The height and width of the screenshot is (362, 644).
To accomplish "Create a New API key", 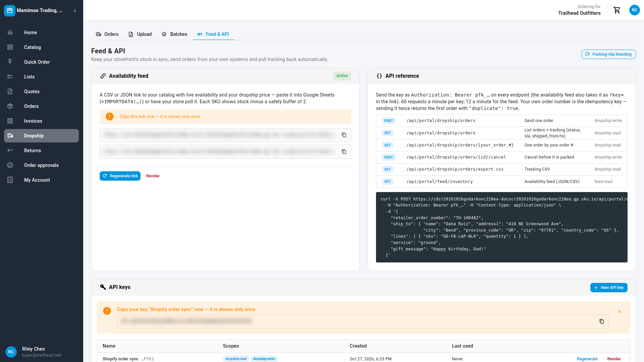I will click(x=609, y=288).
